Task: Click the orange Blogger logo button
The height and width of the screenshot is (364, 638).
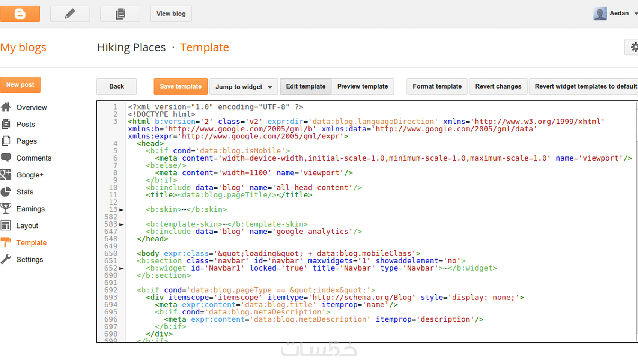Action: point(20,14)
